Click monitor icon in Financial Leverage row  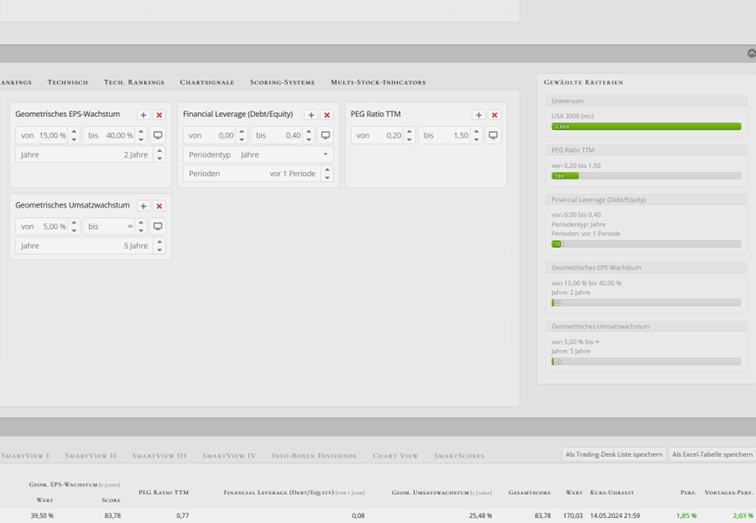click(326, 135)
